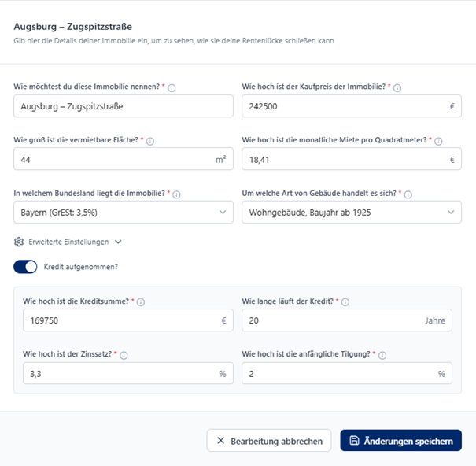Click info icon for Kredit duration question
This screenshot has width=476, height=466.
point(345,302)
